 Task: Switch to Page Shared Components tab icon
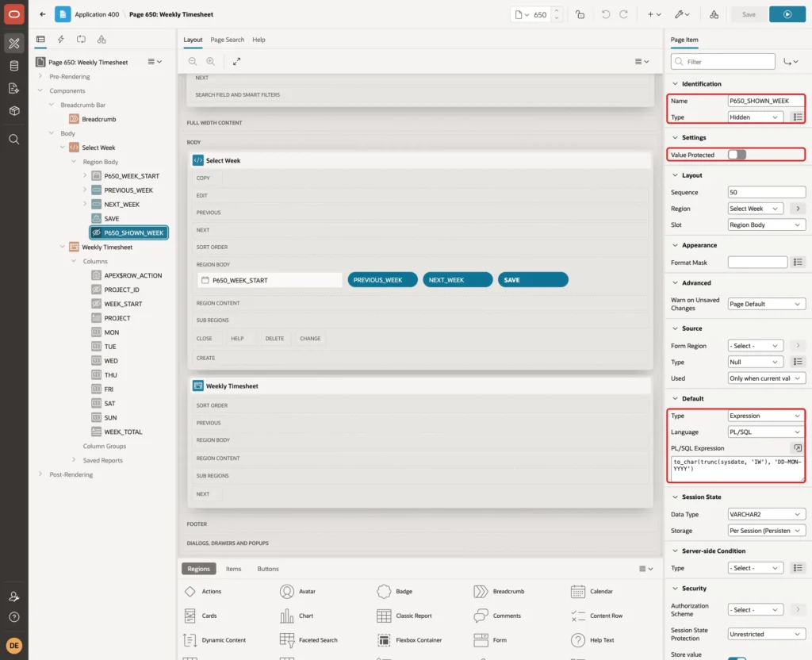coord(101,40)
